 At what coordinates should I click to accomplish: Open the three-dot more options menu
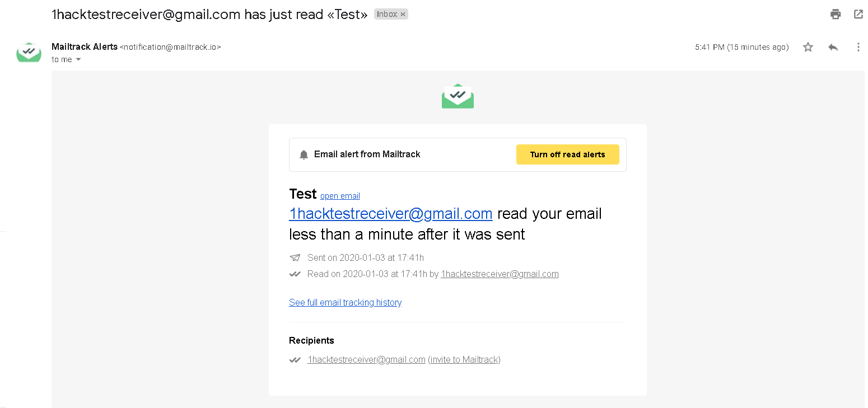tap(858, 47)
